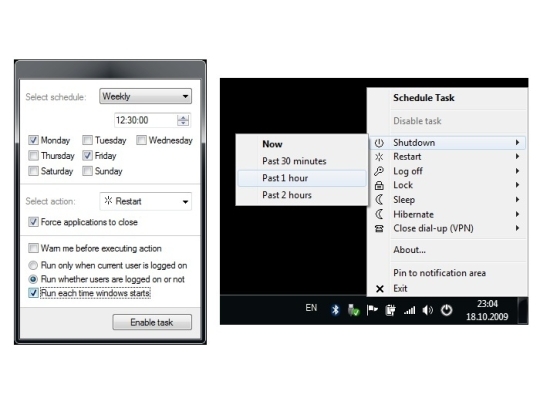Image resolution: width=540 pixels, height=405 pixels.
Task: Click the Enable task button
Action: click(152, 322)
